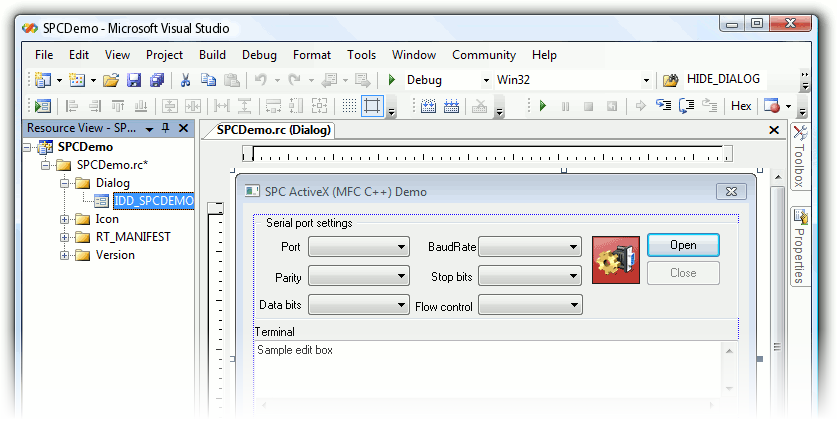Screen dimensions: 837x430
Task: Click the Build Solution icon
Action: tap(452, 106)
